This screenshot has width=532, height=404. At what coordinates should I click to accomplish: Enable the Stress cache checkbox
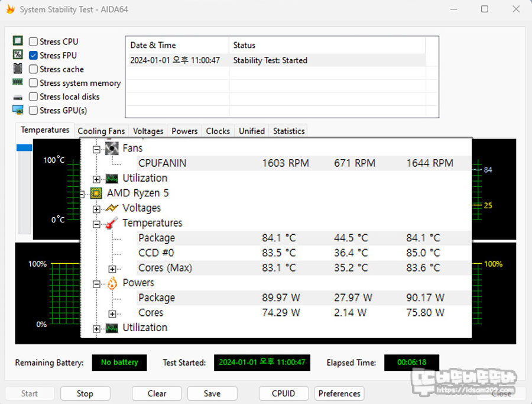pyautogui.click(x=33, y=69)
